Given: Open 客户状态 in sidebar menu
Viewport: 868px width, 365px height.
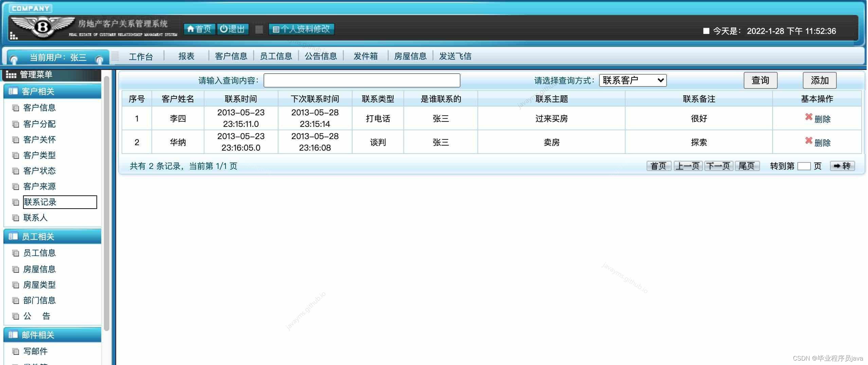Looking at the screenshot, I should [x=39, y=171].
